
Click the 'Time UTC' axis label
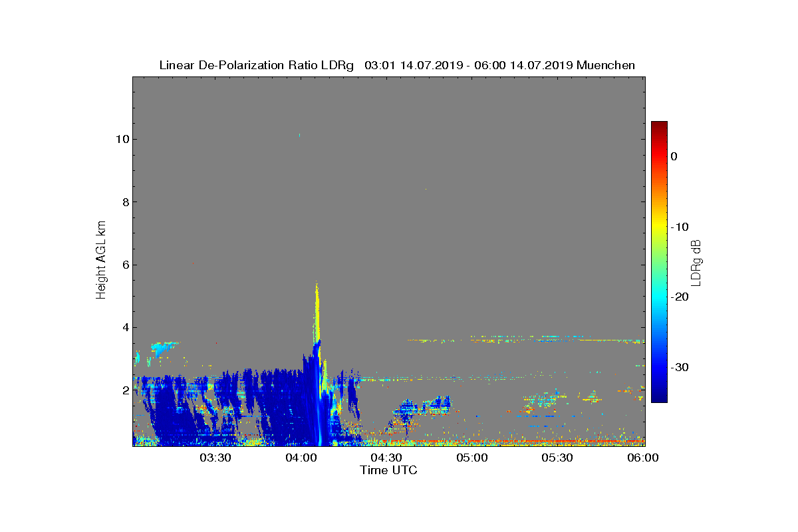pos(388,470)
